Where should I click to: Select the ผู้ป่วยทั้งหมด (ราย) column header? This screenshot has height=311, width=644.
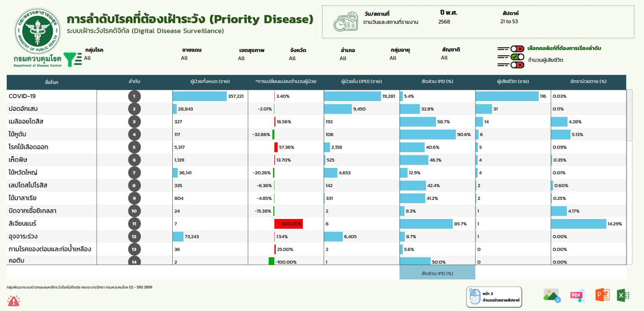point(210,81)
